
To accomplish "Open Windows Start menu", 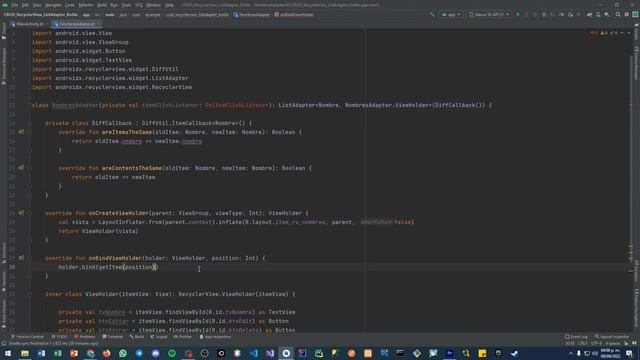I will point(8,353).
